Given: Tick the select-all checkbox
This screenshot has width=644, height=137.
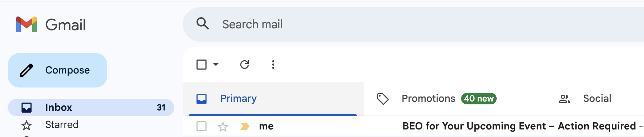Looking at the screenshot, I should [x=202, y=65].
